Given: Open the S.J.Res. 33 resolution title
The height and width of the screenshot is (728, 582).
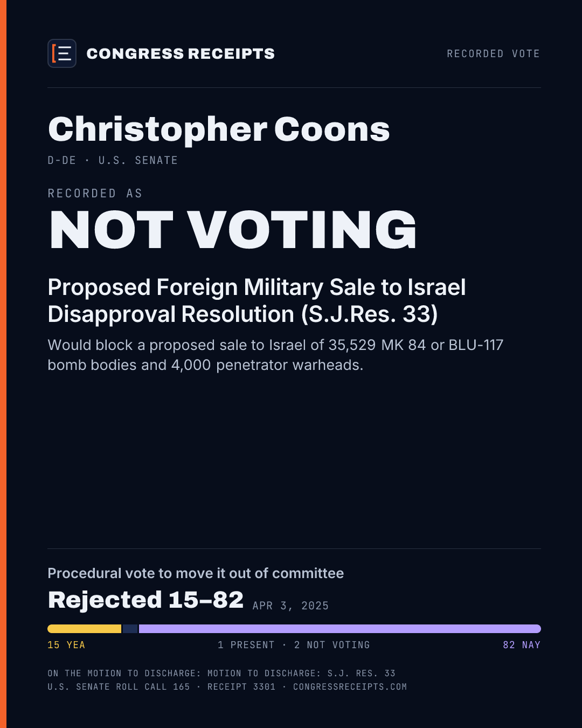Looking at the screenshot, I should point(257,300).
